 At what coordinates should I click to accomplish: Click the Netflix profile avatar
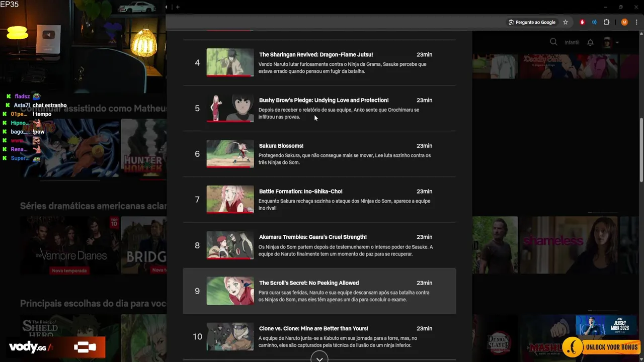coord(607,42)
